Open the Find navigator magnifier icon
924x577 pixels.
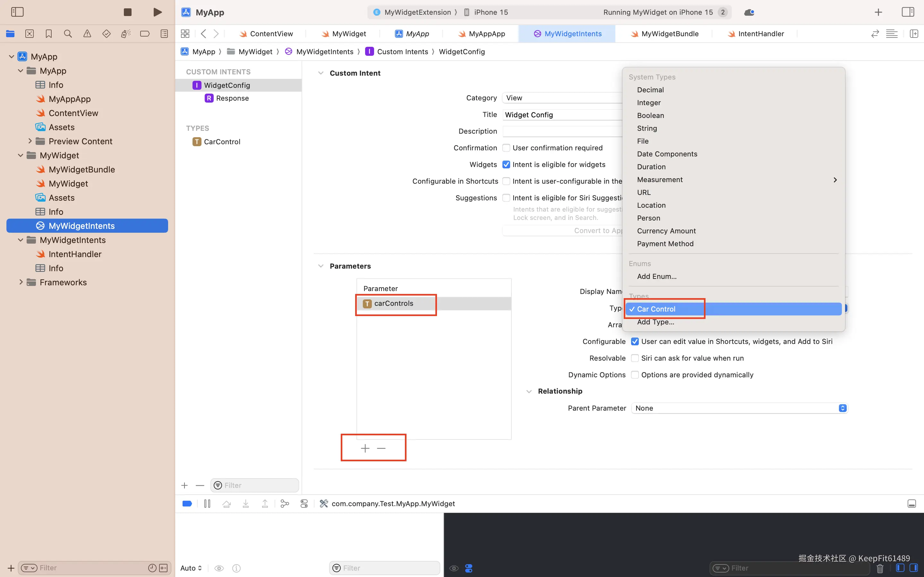coord(68,34)
